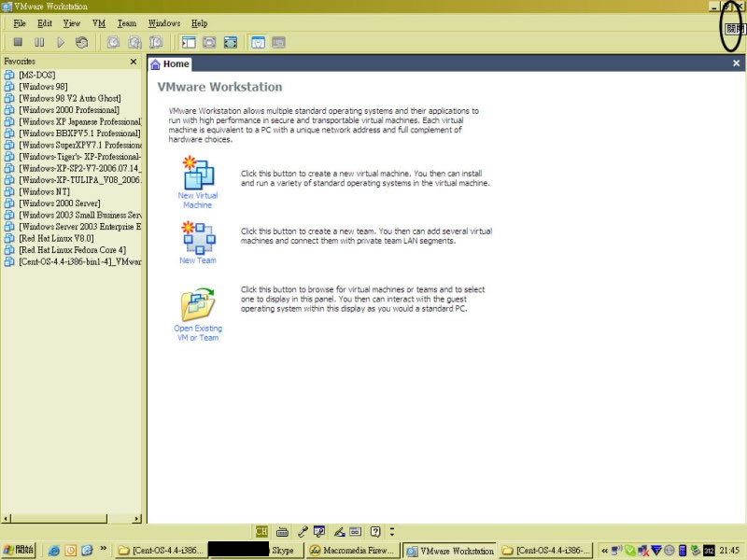Toggle the sidebar display toolbar icon
This screenshot has height=560, width=747.
point(189,42)
